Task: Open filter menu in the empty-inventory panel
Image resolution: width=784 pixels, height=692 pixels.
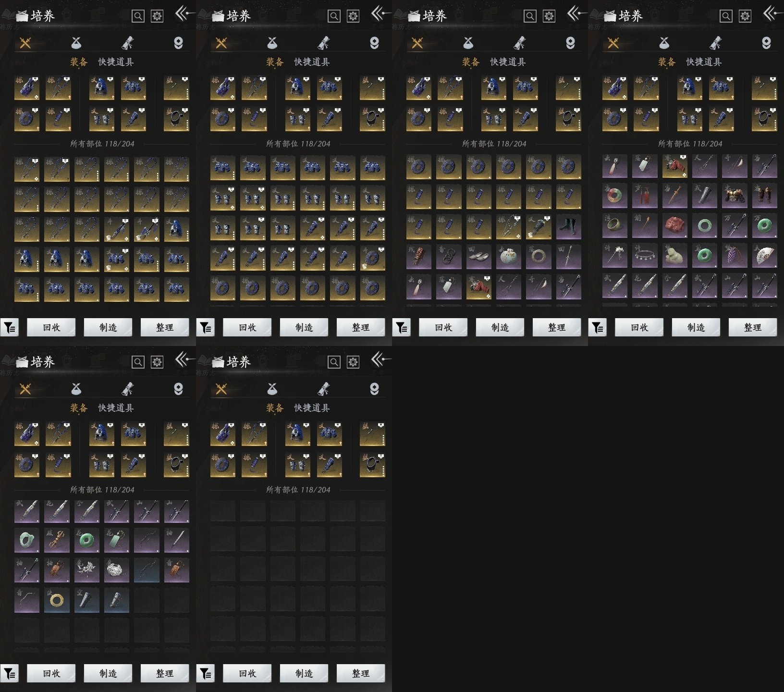Action: [206, 673]
